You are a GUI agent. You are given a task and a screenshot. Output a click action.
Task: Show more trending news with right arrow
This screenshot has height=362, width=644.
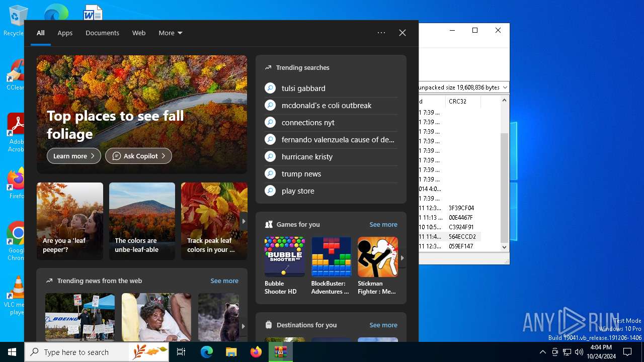click(x=244, y=326)
